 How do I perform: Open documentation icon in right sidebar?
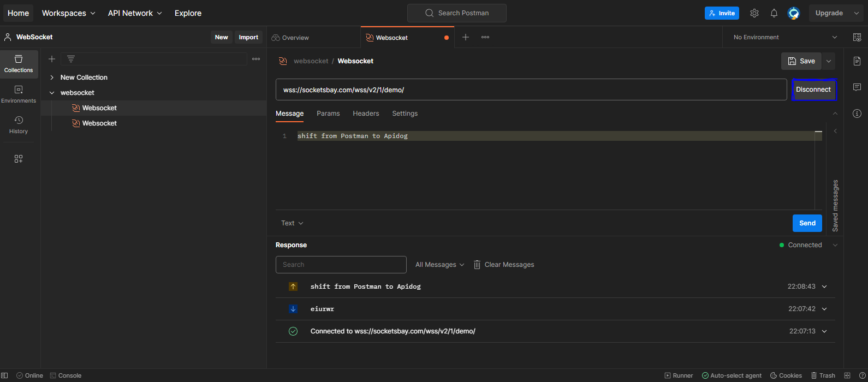pos(857,61)
